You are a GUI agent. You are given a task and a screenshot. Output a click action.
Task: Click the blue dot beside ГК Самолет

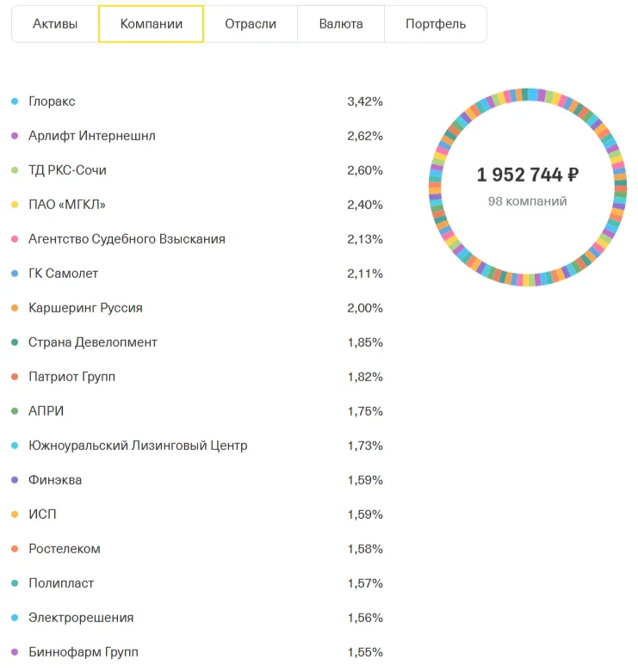pos(15,274)
